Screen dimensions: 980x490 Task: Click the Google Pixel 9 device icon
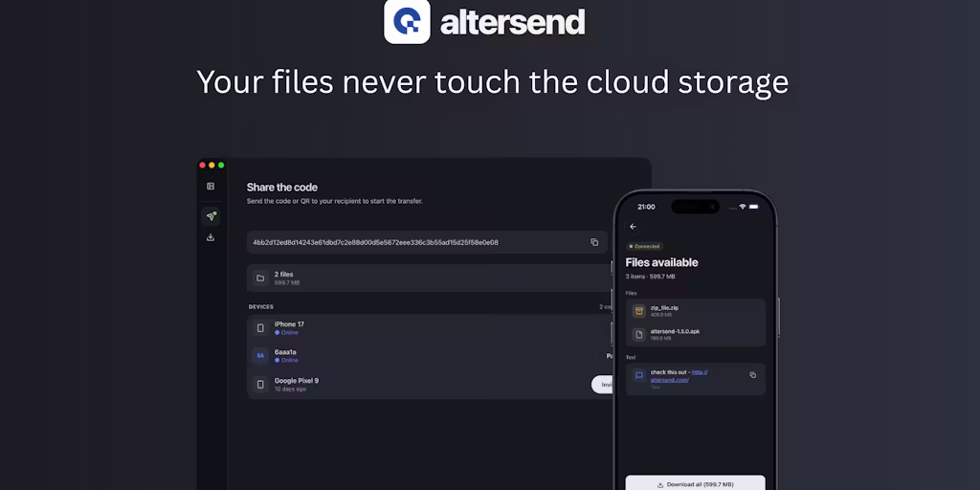pos(260,385)
